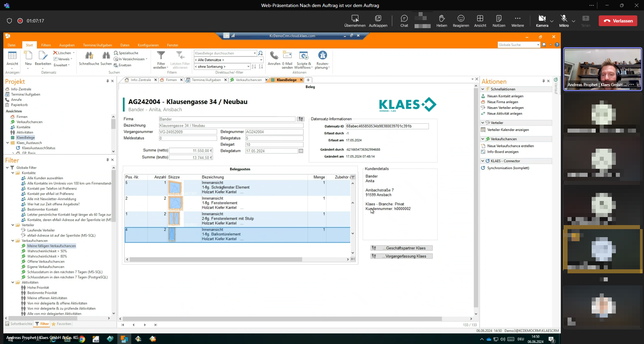The height and width of the screenshot is (344, 644).
Task: Add new tab with plus button
Action: [308, 80]
